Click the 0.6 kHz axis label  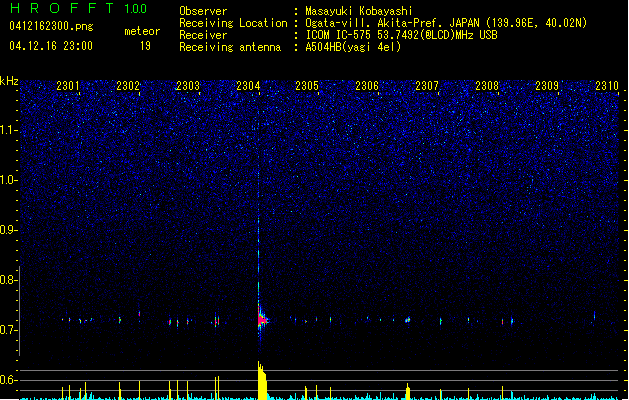(x=9, y=380)
